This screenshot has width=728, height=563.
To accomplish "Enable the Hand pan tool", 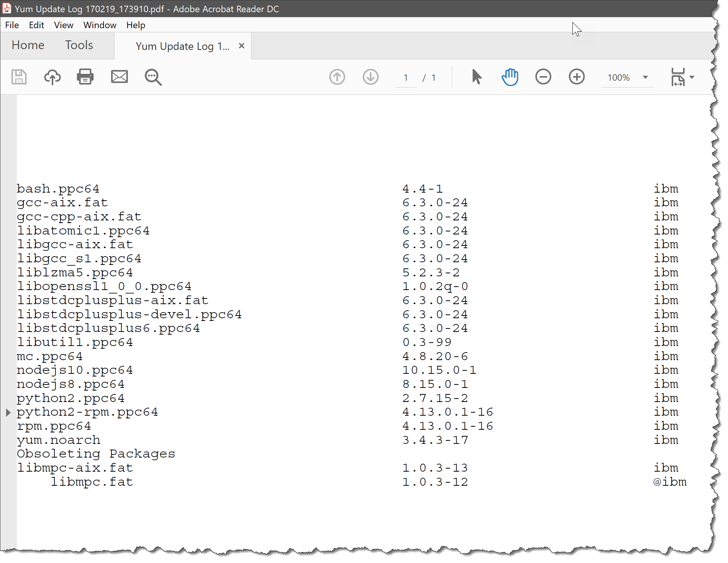I will pos(510,77).
